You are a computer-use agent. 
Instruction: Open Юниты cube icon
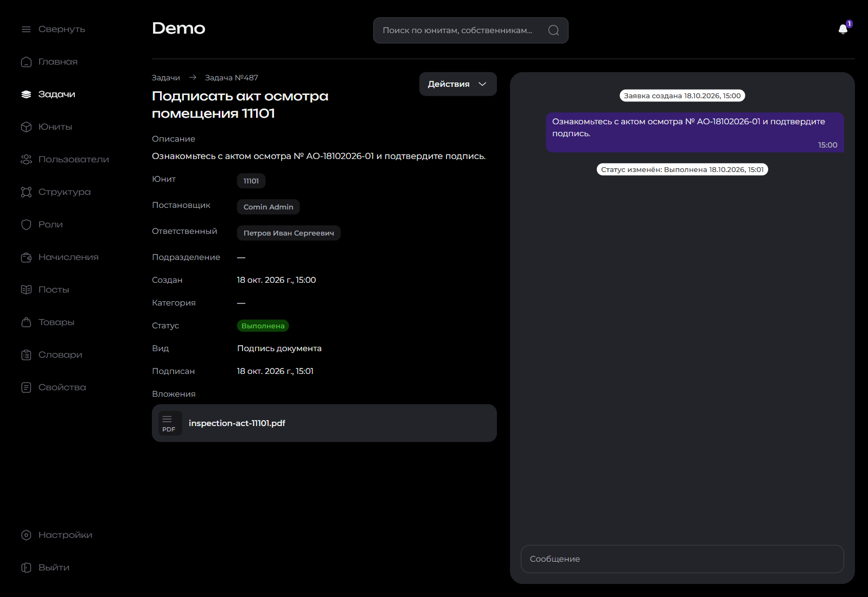tap(26, 127)
